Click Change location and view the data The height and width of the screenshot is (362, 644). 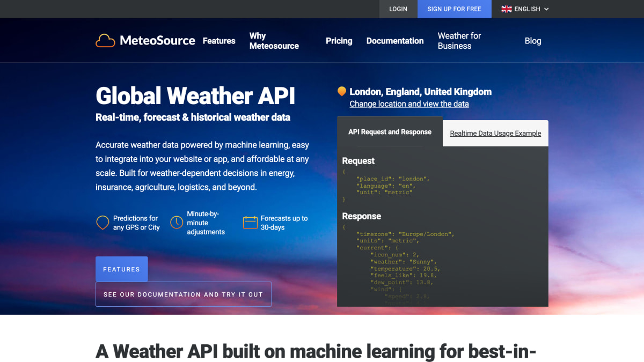409,104
